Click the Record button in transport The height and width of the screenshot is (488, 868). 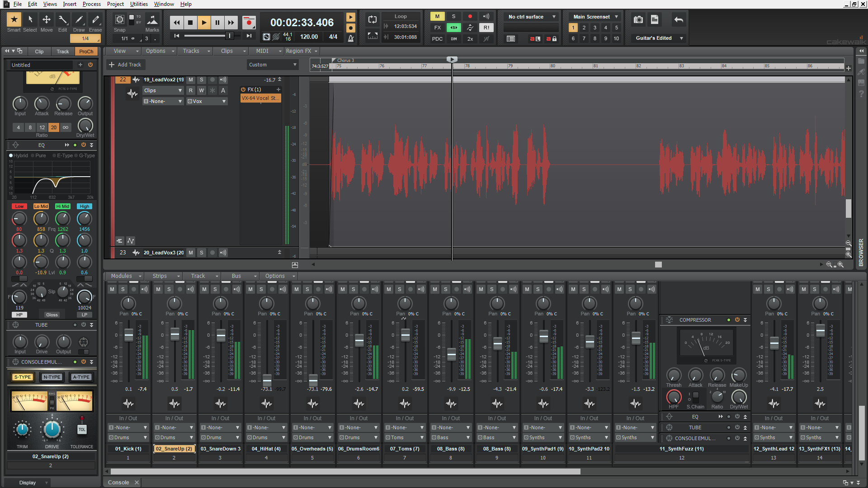pos(249,22)
